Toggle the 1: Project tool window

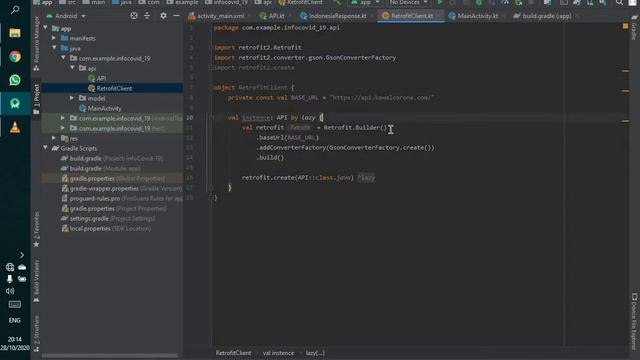[36, 99]
